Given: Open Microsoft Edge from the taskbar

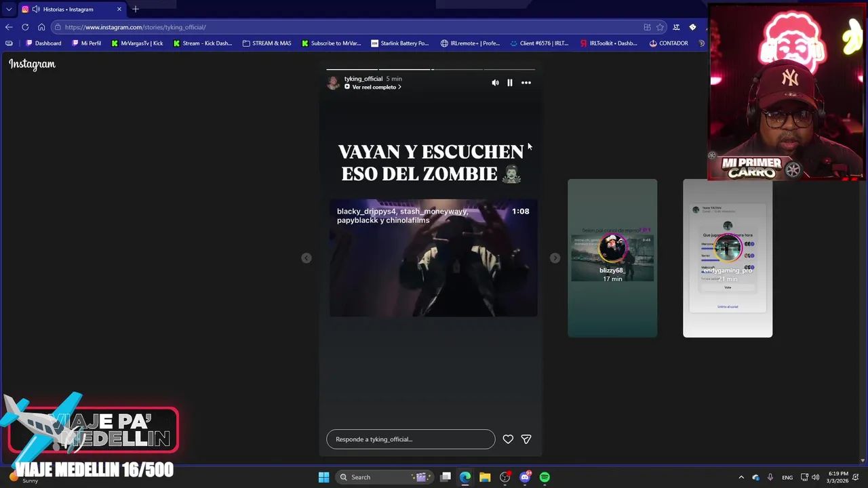Looking at the screenshot, I should (x=465, y=477).
